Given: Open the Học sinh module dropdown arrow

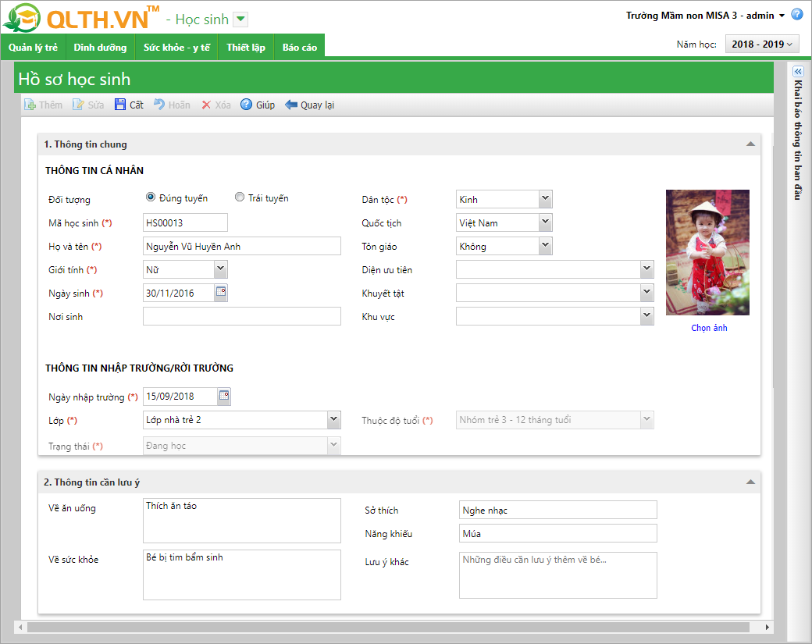Looking at the screenshot, I should click(240, 20).
